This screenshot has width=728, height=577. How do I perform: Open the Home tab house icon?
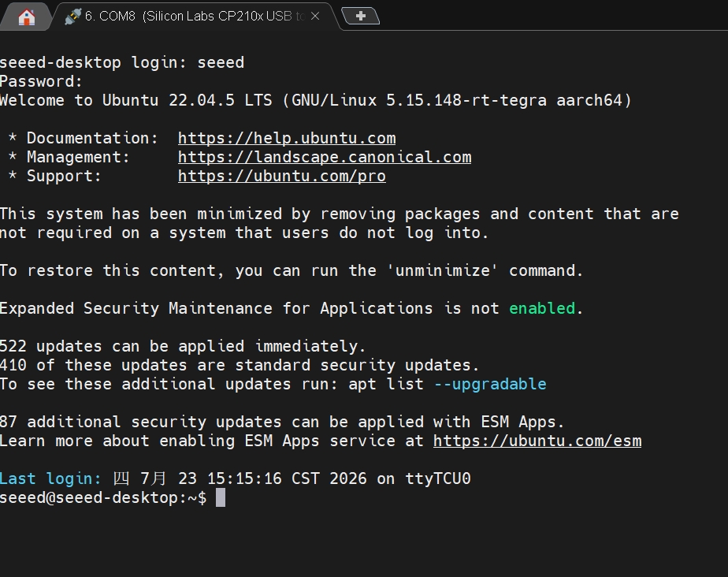point(27,17)
